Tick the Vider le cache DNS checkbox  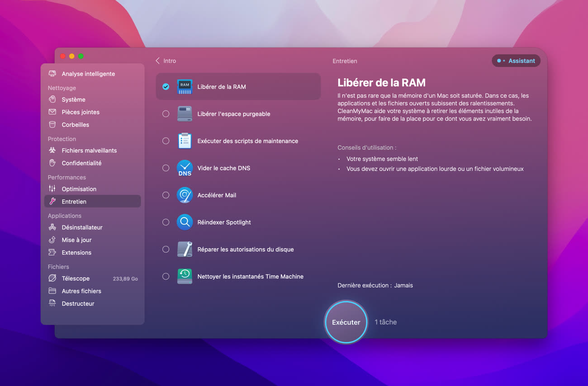coord(166,168)
